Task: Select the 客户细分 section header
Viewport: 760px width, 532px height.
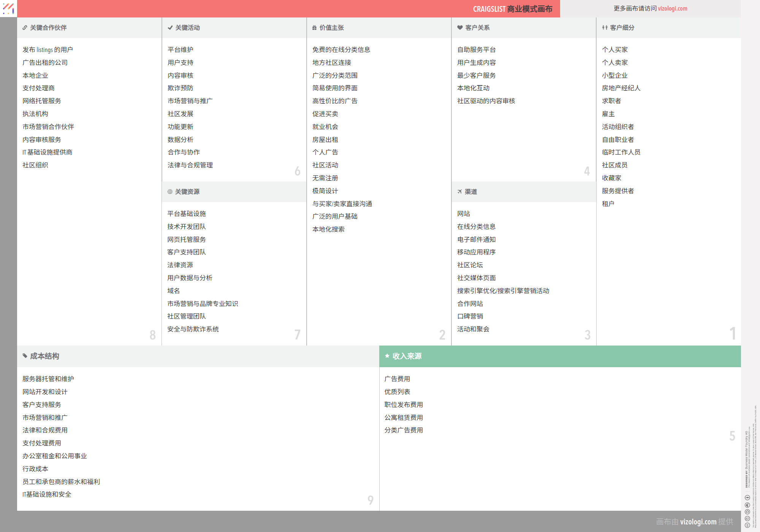Action: [x=622, y=28]
